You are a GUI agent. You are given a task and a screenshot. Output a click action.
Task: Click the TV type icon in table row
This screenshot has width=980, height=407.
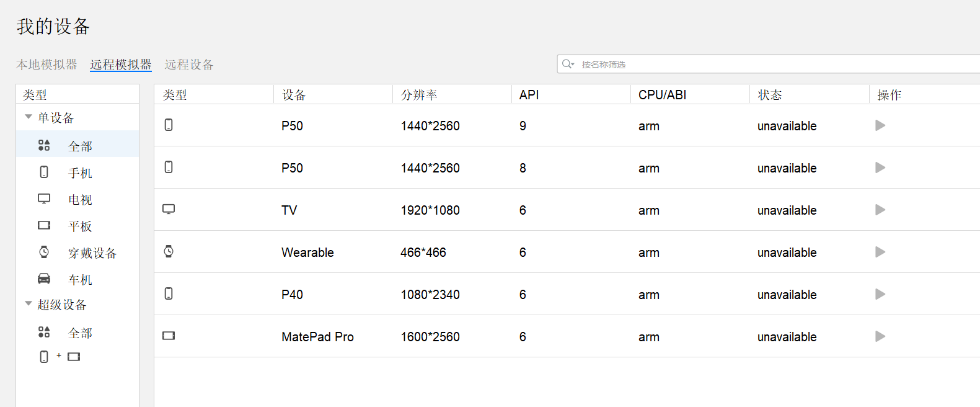tap(169, 209)
